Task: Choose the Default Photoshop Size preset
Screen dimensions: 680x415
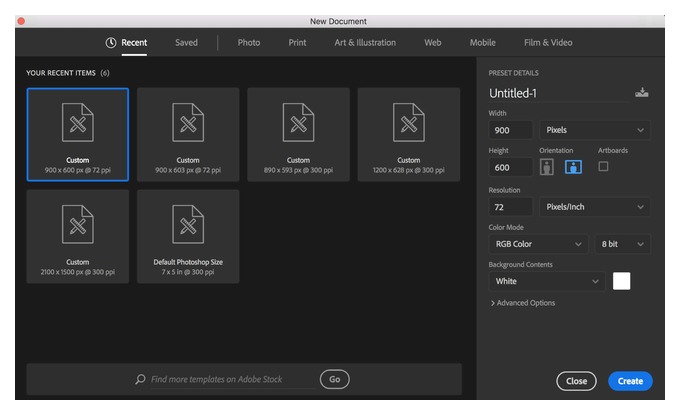Action: click(x=188, y=236)
